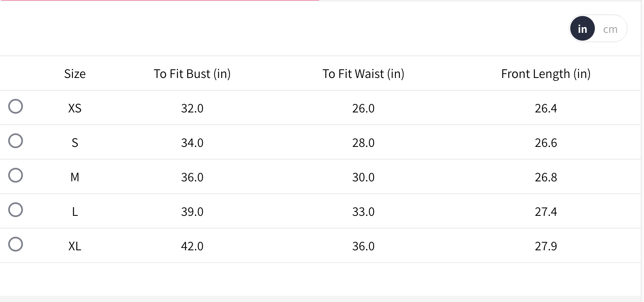The image size is (644, 302).
Task: Click the To Fit Waist column header
Action: click(363, 74)
